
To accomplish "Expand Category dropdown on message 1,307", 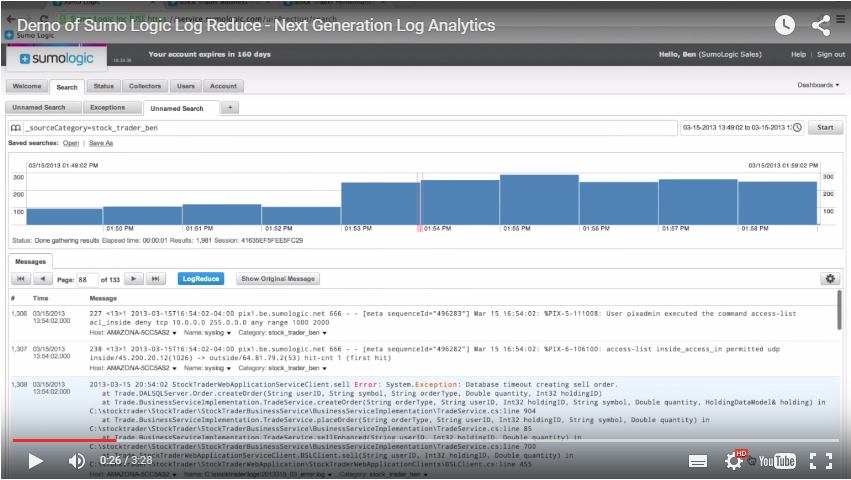I will pos(325,369).
